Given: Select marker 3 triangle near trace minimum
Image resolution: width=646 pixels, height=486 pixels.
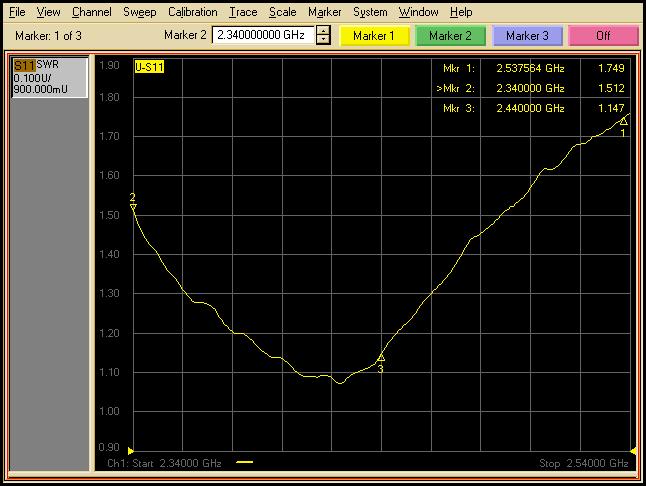Looking at the screenshot, I should [381, 358].
